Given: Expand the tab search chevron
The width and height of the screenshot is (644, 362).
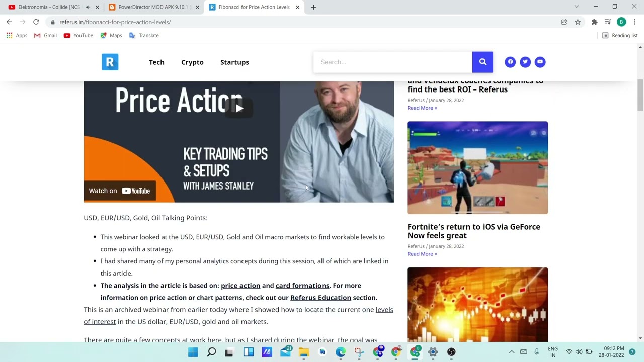Looking at the screenshot, I should (x=577, y=7).
